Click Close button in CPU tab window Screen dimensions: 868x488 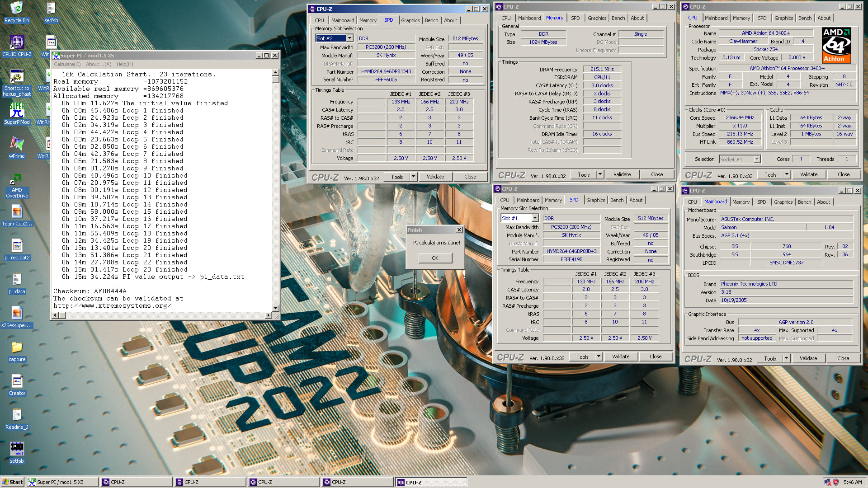844,174
